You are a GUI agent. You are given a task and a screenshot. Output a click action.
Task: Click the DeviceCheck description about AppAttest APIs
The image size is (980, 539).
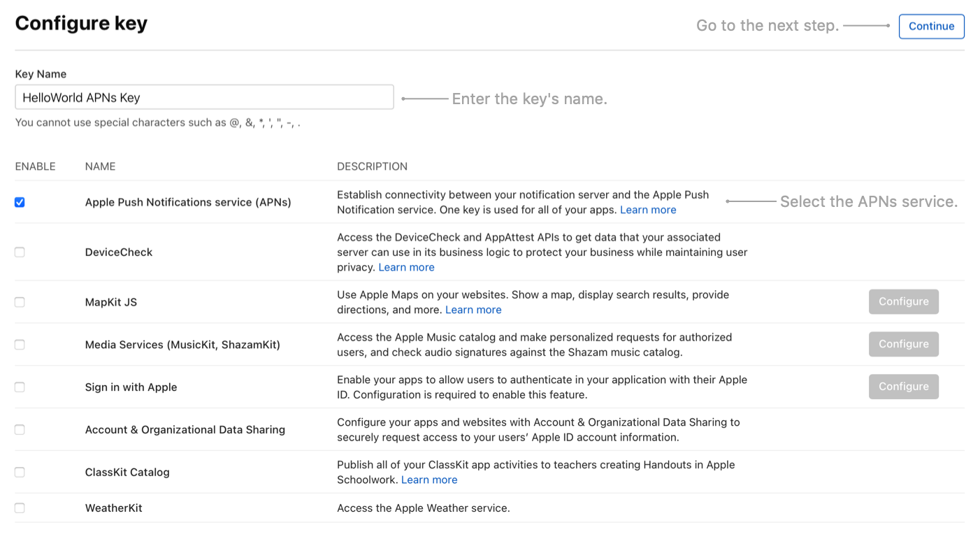(x=542, y=252)
